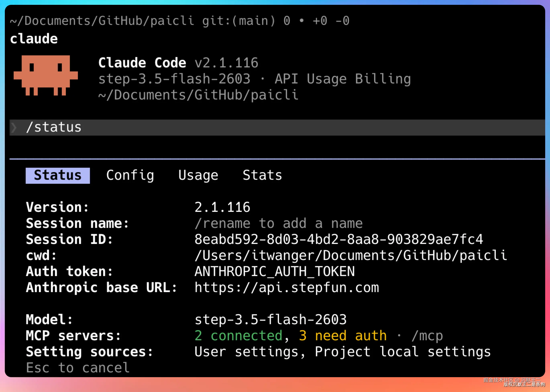Viewport: 550px width, 392px height.
Task: Click the prompt chevron before /status
Action: tap(14, 127)
